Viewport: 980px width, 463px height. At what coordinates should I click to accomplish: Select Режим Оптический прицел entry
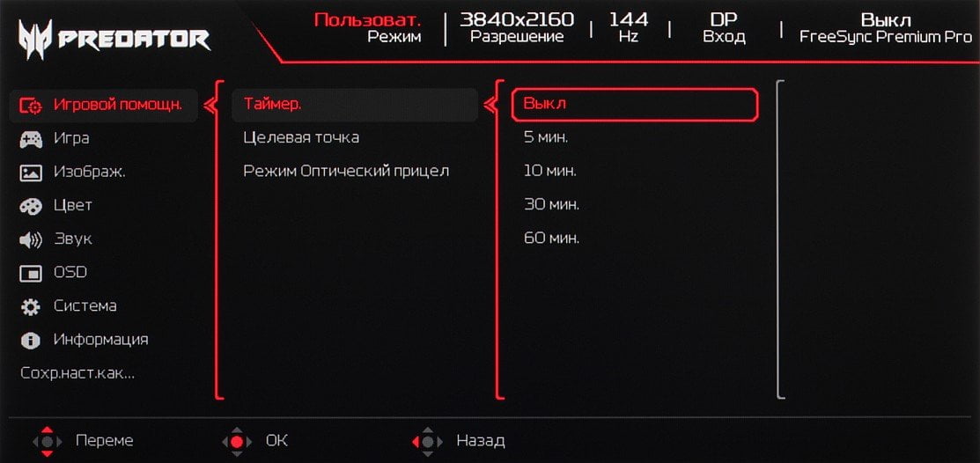(x=346, y=171)
